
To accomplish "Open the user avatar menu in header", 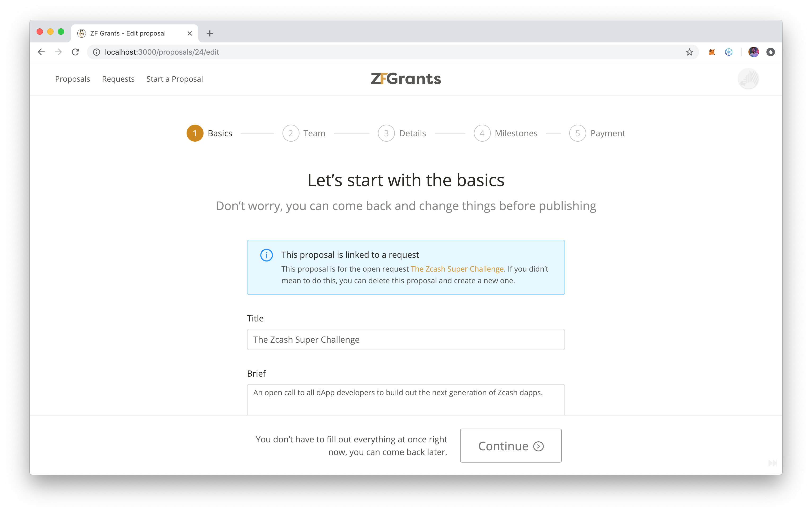I will (748, 79).
